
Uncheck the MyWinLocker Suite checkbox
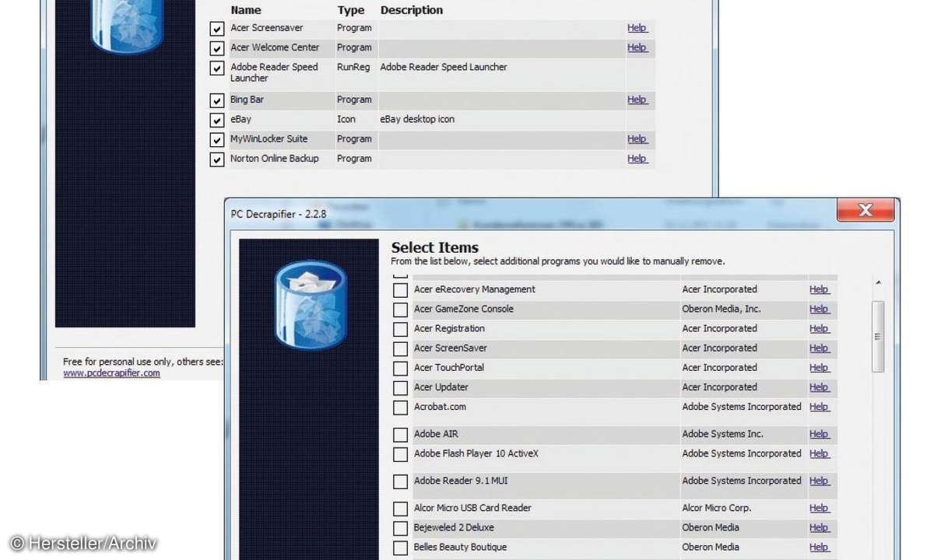click(217, 140)
